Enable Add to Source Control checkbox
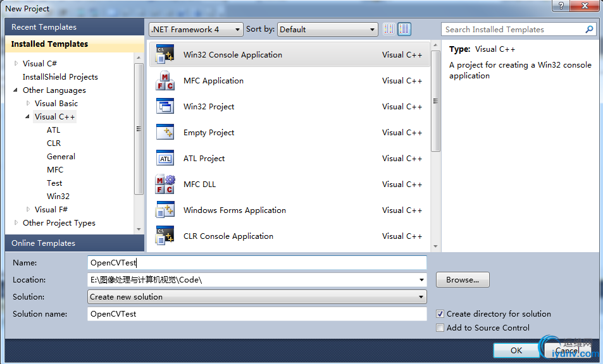The height and width of the screenshot is (364, 603). [x=440, y=327]
